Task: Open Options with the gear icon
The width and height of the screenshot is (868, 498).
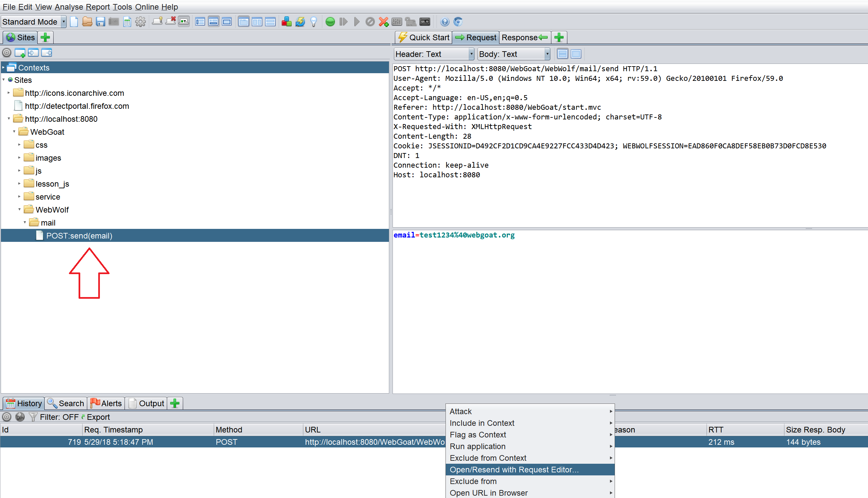Action: pos(140,22)
